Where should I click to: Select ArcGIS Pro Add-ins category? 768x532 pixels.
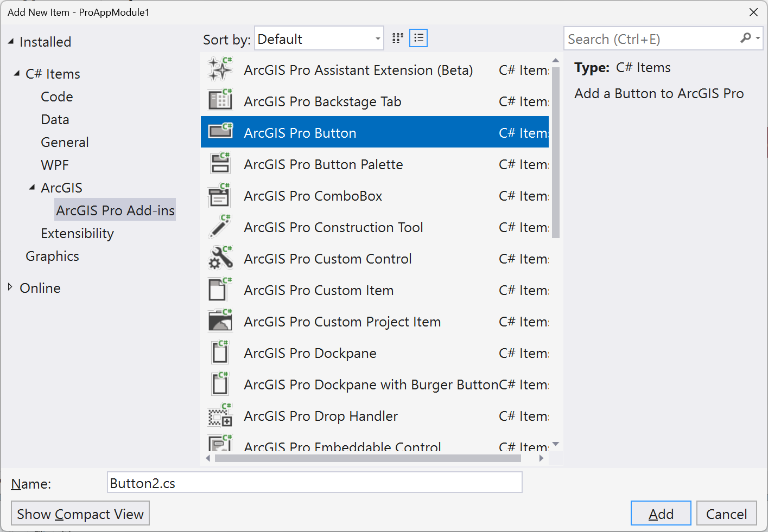(115, 210)
